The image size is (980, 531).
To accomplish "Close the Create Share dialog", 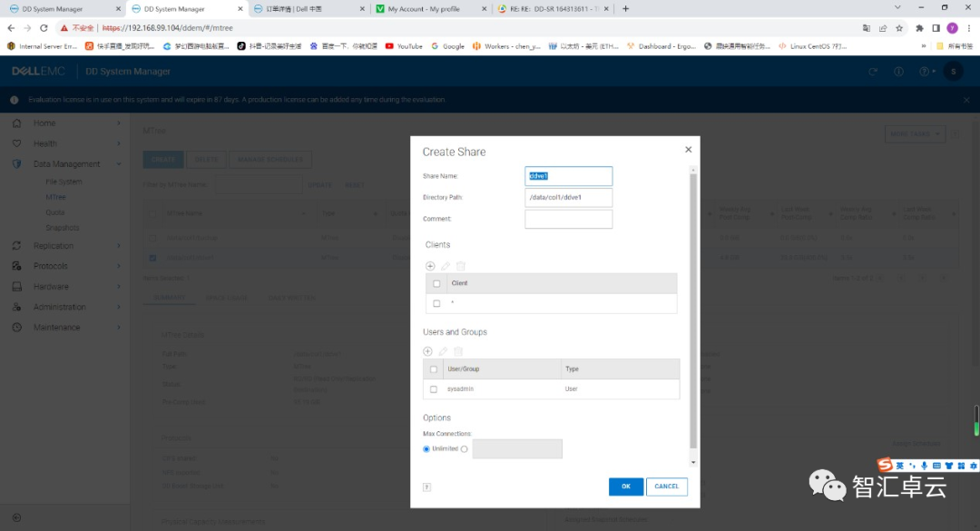I will (x=688, y=150).
